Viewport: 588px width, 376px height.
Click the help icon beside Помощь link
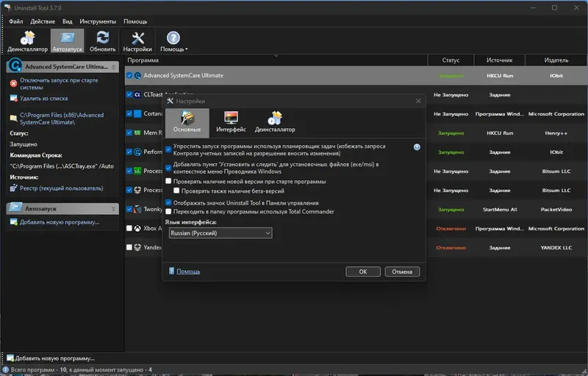171,271
